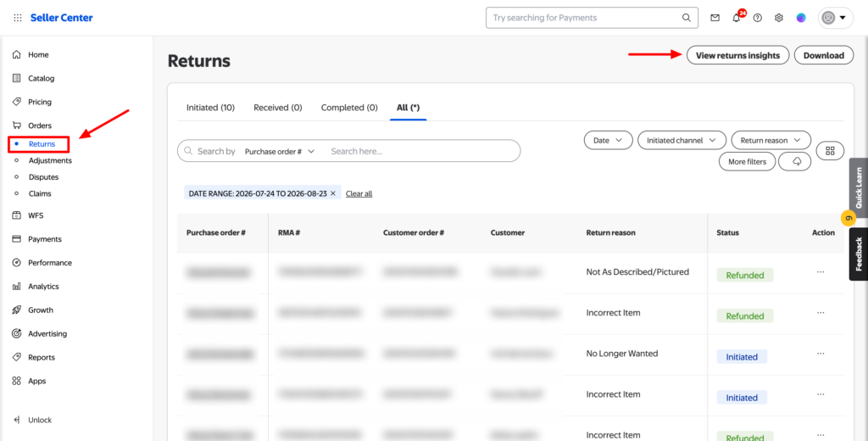868x441 pixels.
Task: Open actions menu for Not As Described/Pictured row
Action: [821, 272]
